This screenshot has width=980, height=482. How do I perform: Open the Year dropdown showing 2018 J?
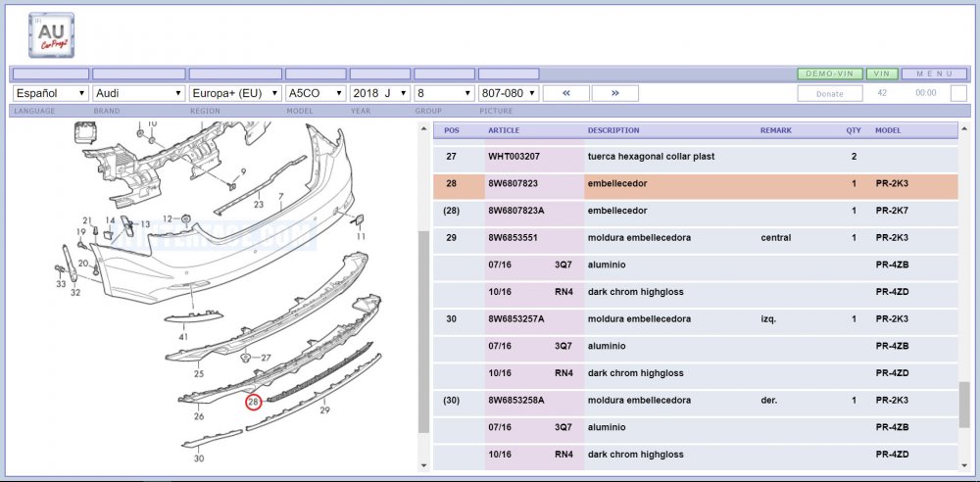point(380,93)
